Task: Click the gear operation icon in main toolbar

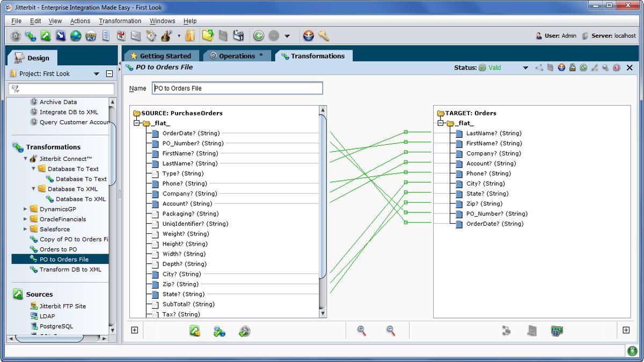Action: click(x=16, y=36)
